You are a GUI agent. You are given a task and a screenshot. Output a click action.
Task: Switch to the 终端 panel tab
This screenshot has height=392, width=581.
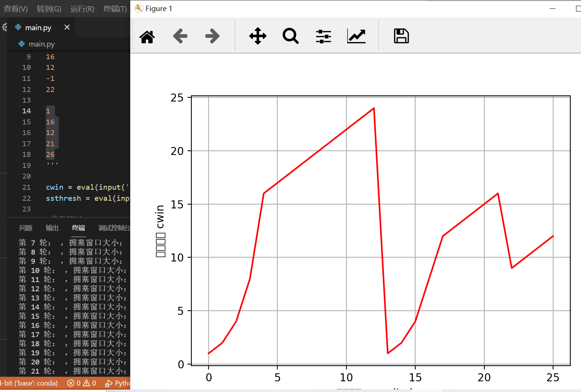point(78,228)
